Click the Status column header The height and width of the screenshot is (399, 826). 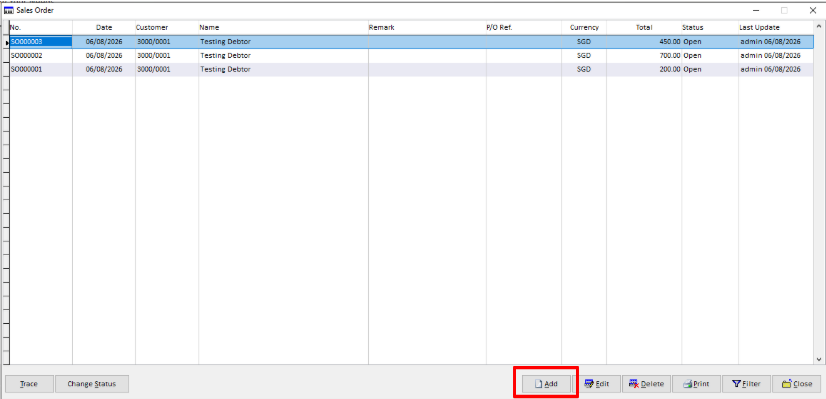(710, 27)
